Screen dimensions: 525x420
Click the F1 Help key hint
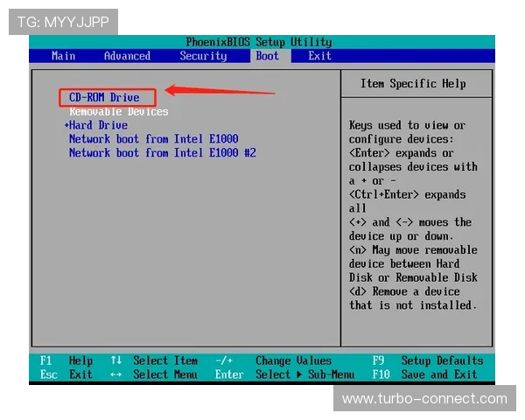pyautogui.click(x=66, y=360)
